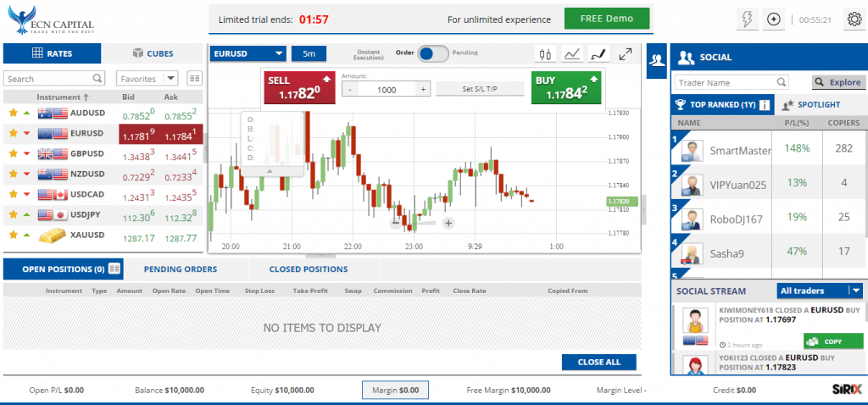Click the CLOSE ALL button
The image size is (868, 405).
pos(599,363)
